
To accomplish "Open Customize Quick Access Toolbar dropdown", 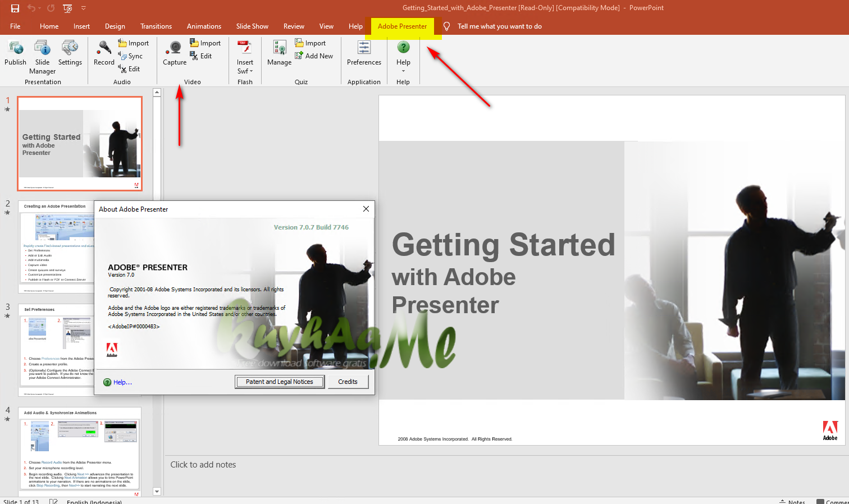I will 84,8.
